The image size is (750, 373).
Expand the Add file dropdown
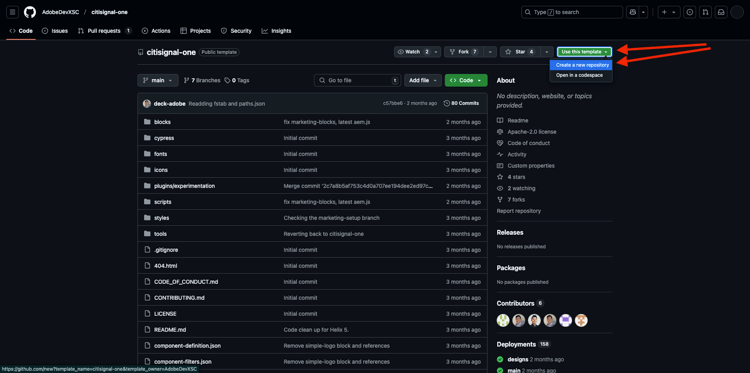tap(422, 80)
